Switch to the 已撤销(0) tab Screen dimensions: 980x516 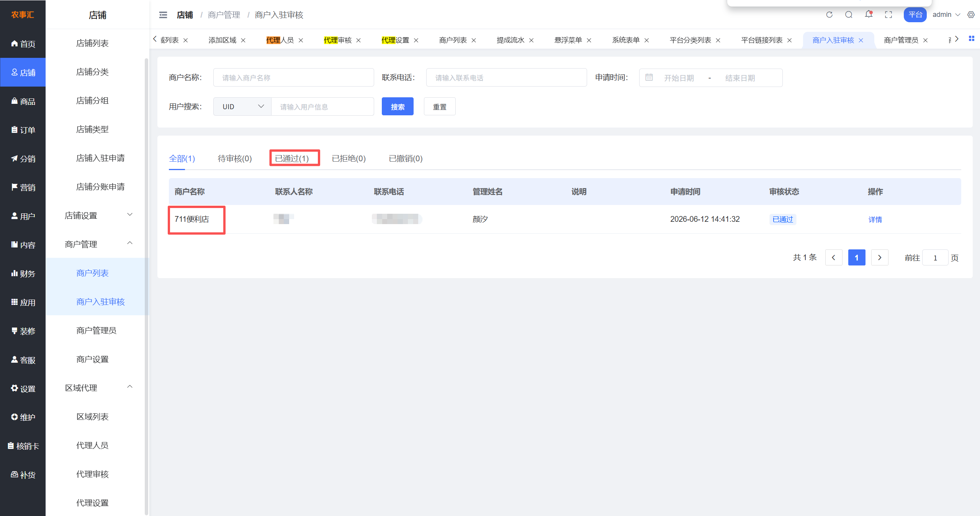click(x=406, y=159)
